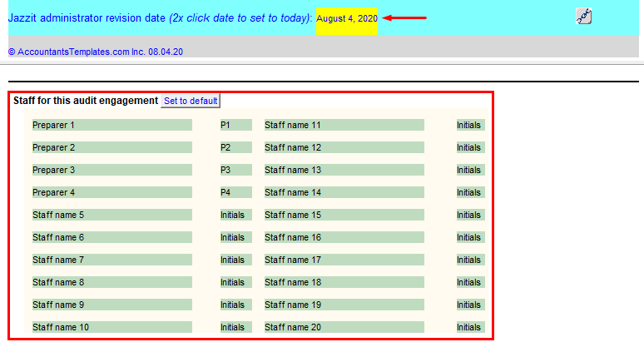This screenshot has width=644, height=347.
Task: Click the Staff name 5 field
Action: click(111, 215)
